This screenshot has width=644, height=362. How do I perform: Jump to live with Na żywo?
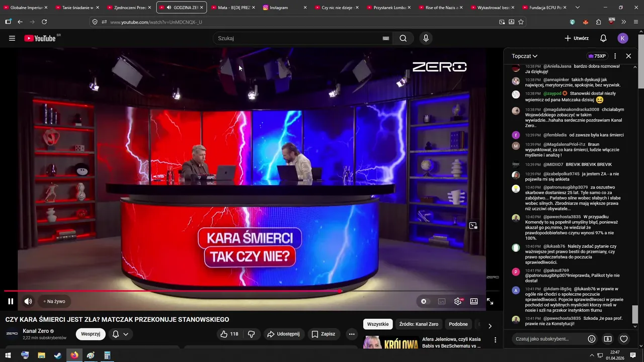pos(54,301)
